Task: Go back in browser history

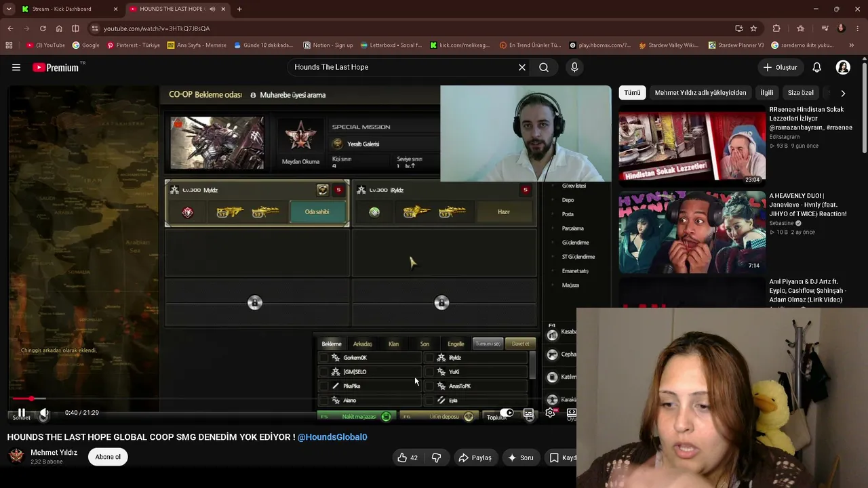Action: point(10,28)
